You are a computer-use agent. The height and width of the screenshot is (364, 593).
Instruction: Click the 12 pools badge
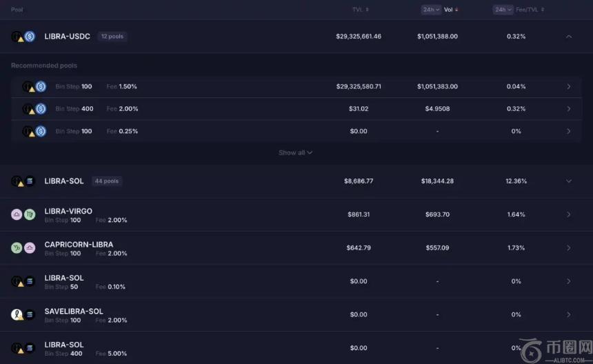(x=112, y=37)
